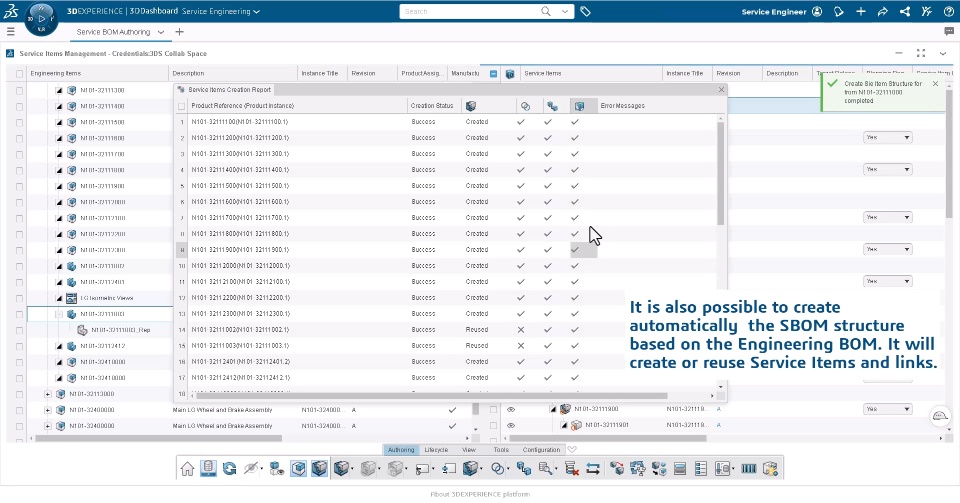The height and width of the screenshot is (503, 960).
Task: Click the two blue cubes icon in the toolbar
Action: (523, 469)
